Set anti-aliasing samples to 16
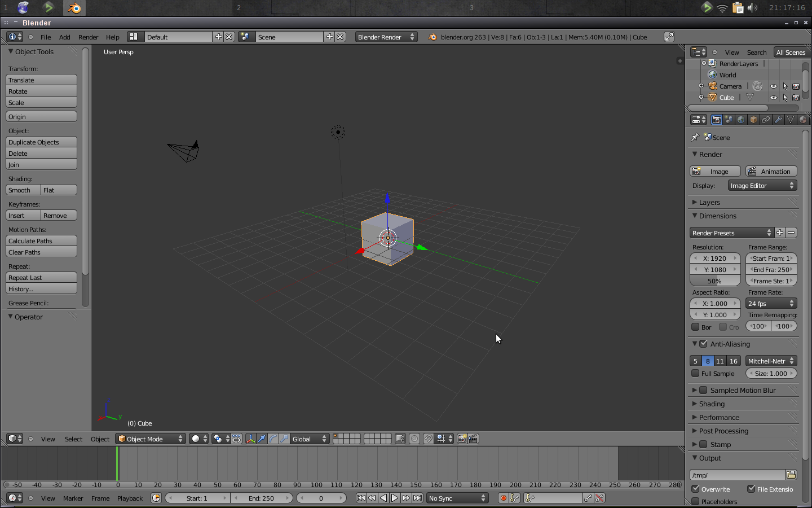 (x=733, y=361)
